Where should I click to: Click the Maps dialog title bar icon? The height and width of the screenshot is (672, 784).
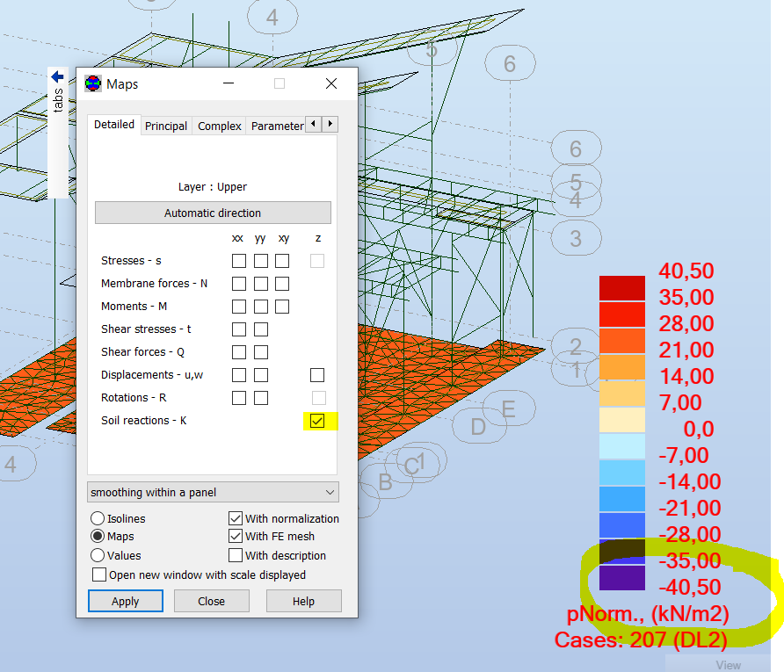click(94, 83)
